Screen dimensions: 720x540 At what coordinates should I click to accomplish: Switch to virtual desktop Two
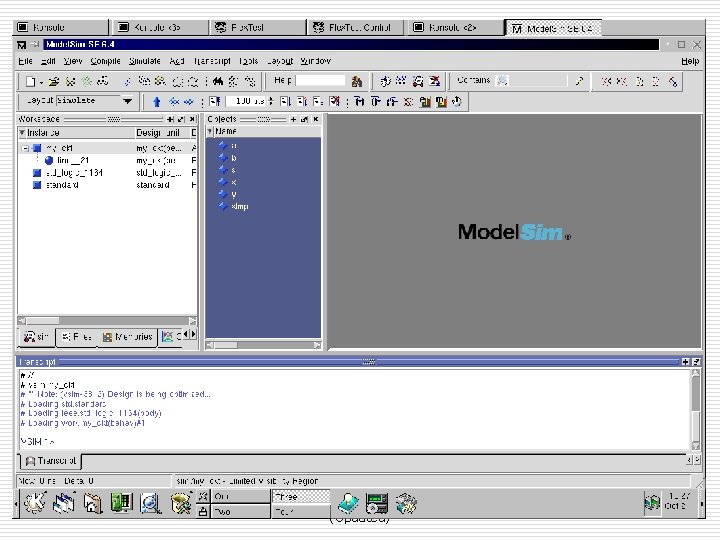(240, 512)
